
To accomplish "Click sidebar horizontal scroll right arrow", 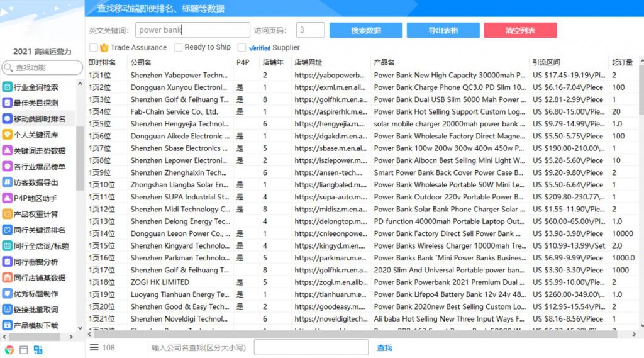I will pos(72,337).
